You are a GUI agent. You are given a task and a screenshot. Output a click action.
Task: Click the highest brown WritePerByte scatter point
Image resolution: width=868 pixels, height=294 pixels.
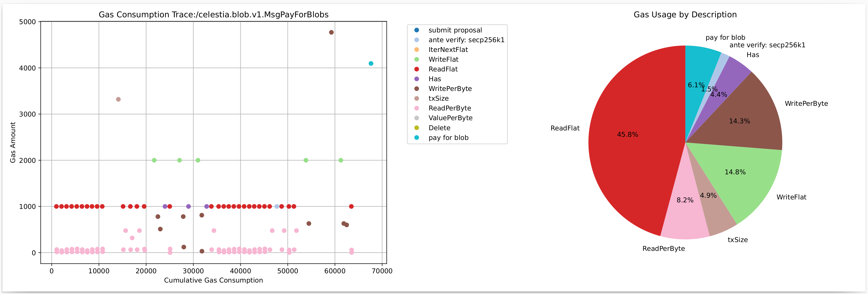[331, 32]
